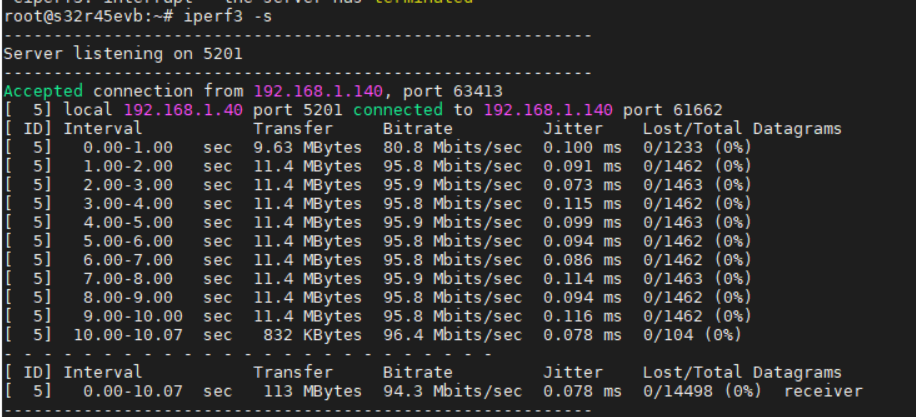This screenshot has width=916, height=417.
Task: Select '9.63 MBytes' transfer value
Action: 308,147
